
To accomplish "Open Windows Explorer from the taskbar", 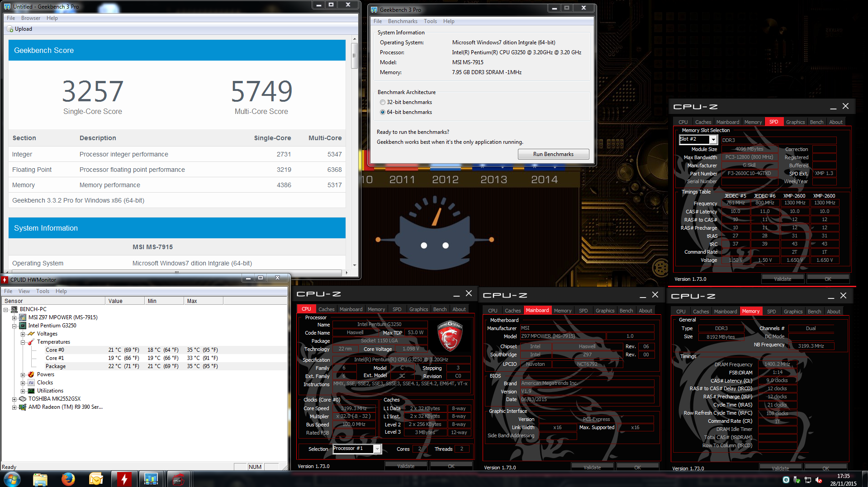I will [x=40, y=479].
